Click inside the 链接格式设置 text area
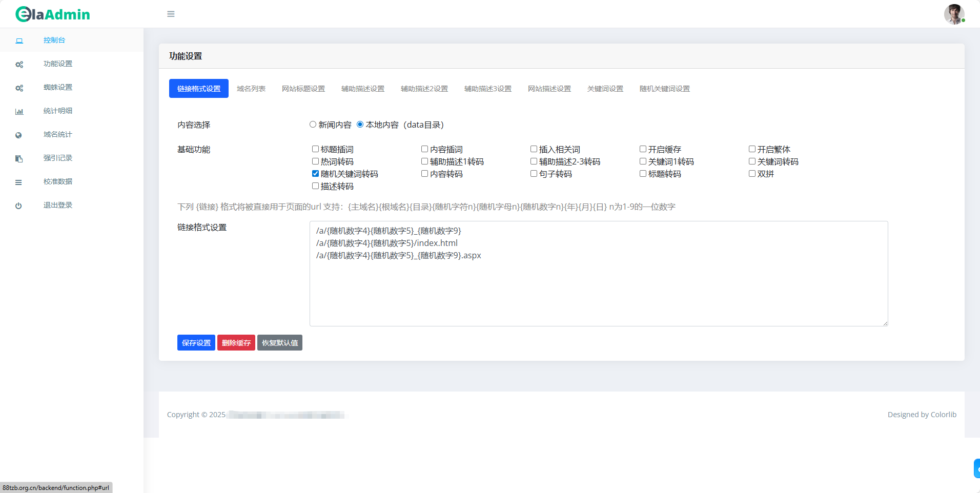This screenshot has height=493, width=980. (x=598, y=287)
